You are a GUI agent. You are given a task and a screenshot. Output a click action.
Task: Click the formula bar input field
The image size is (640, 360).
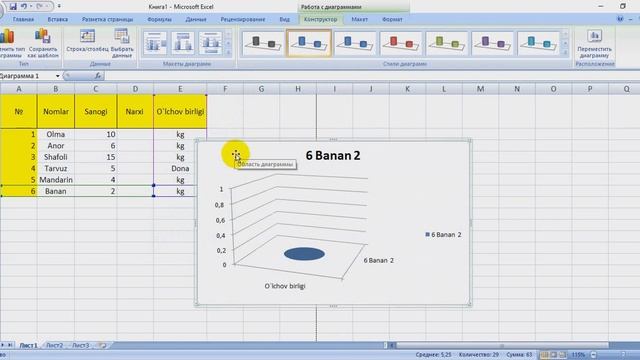coord(371,76)
